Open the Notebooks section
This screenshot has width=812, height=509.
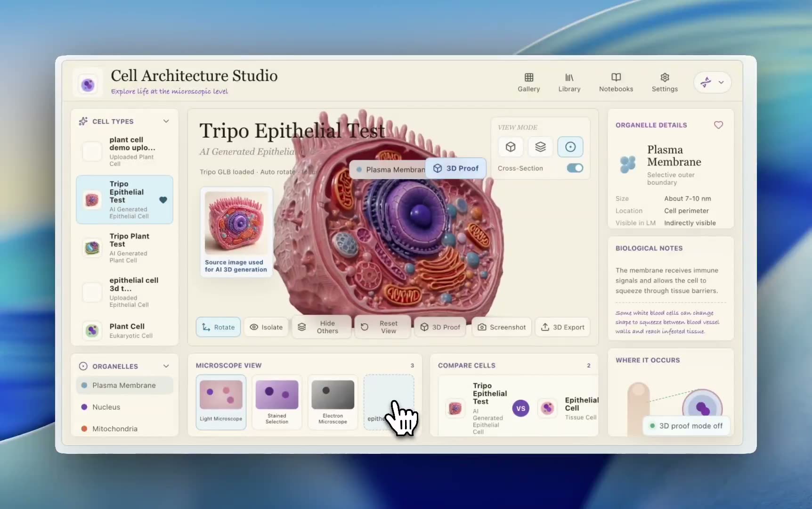[x=616, y=82]
